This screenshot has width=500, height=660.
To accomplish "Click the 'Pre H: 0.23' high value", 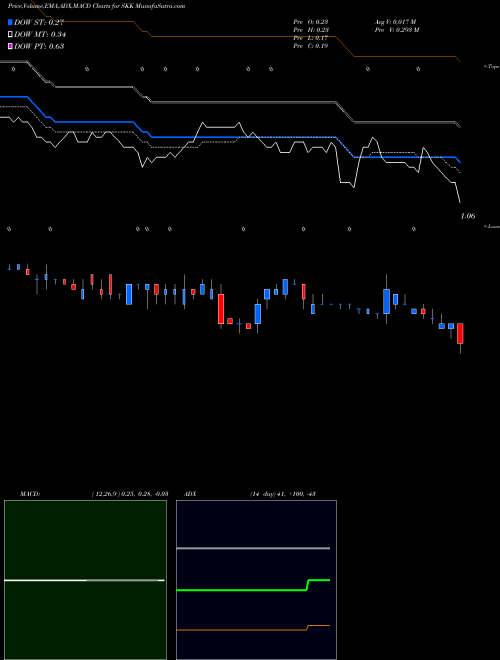I will 311,30.
